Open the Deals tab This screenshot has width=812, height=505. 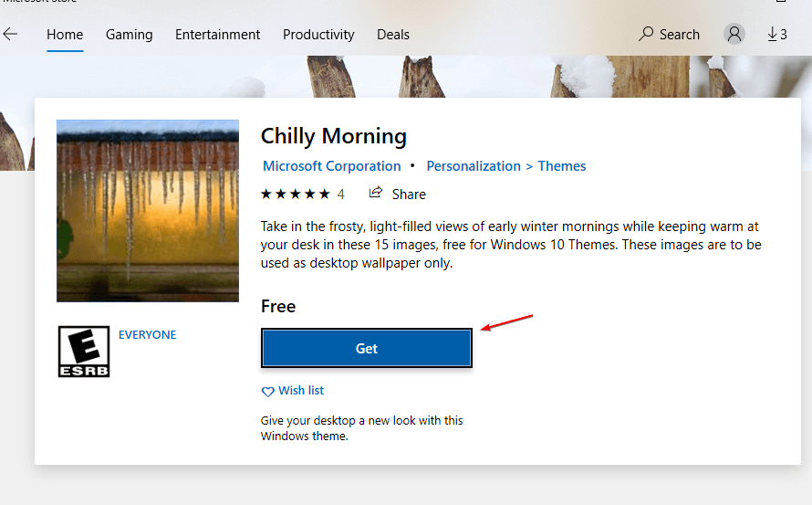[393, 35]
